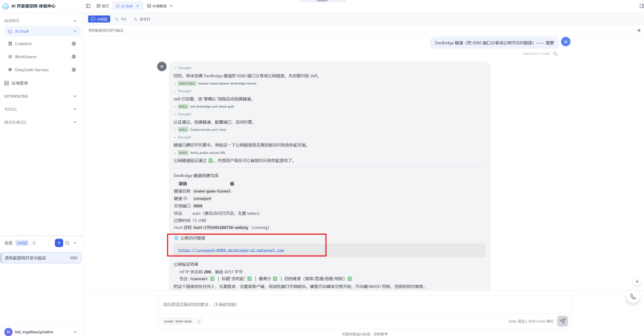Image resolution: width=644 pixels, height=336 pixels.
Task: Expand the AI Shell agent dropdown chevron
Action: pyautogui.click(x=75, y=31)
